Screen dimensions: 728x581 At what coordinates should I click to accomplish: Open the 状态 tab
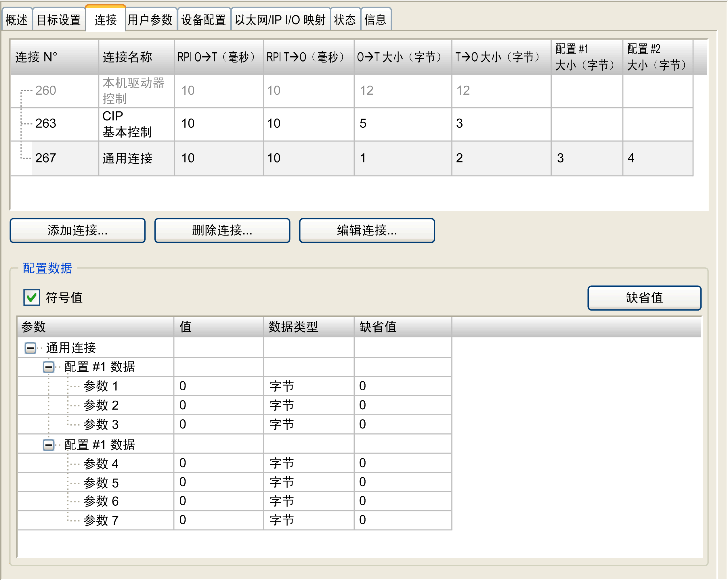point(345,20)
